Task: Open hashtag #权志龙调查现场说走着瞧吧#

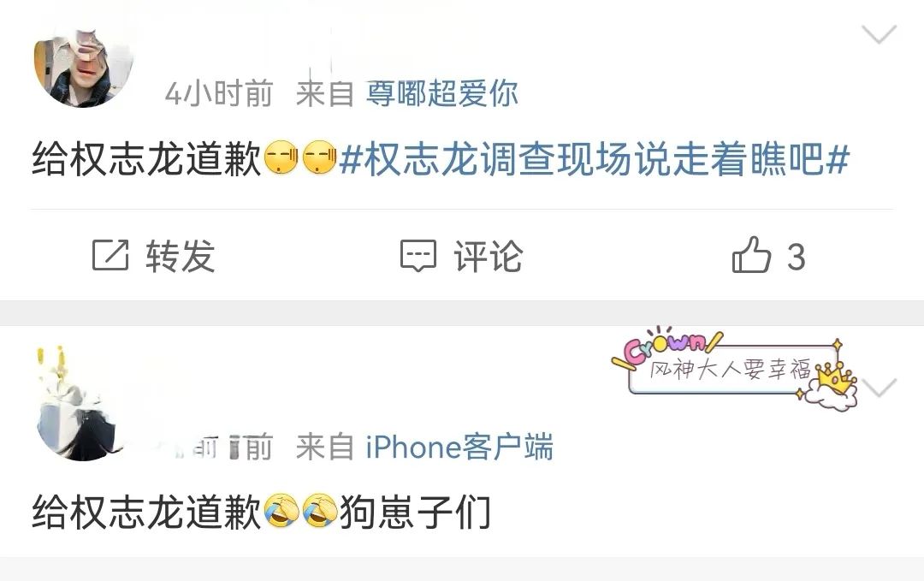Action: [594, 159]
